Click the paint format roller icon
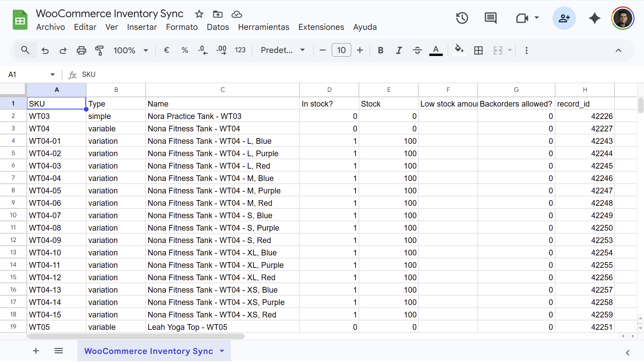 pos(99,50)
